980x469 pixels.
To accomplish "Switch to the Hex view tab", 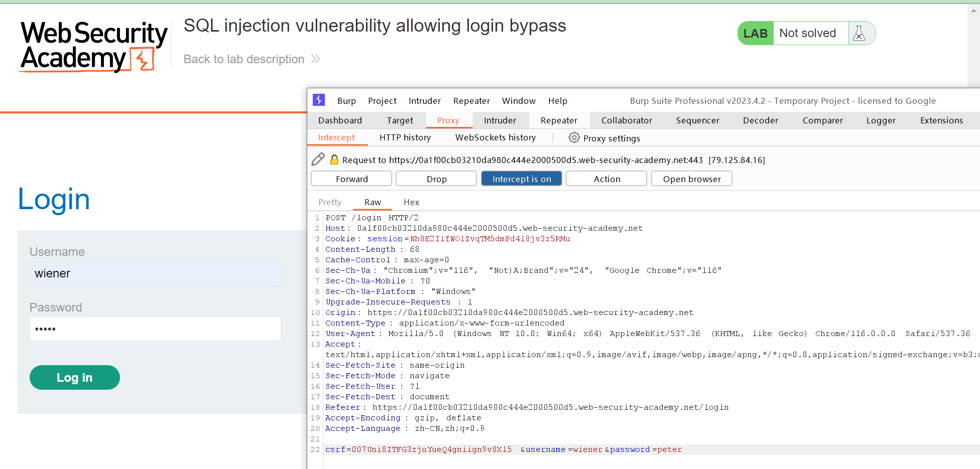I will [x=411, y=202].
